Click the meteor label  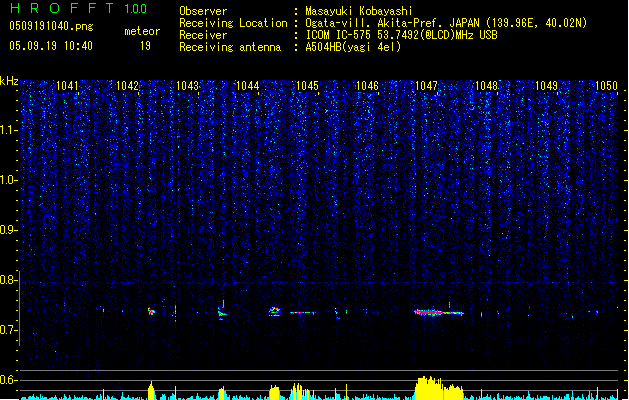[142, 31]
